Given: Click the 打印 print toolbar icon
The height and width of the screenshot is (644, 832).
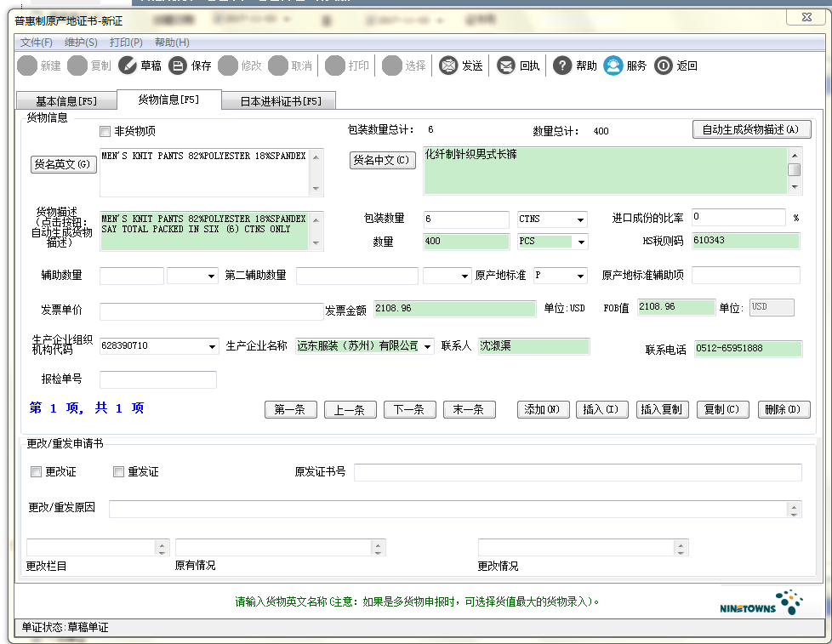Looking at the screenshot, I should click(x=335, y=66).
